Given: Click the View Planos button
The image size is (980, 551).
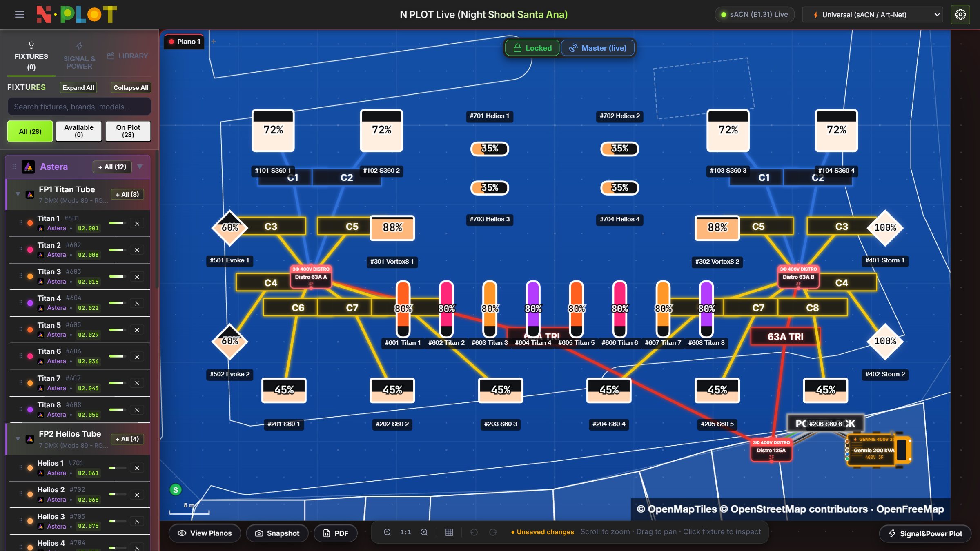Looking at the screenshot, I should click(x=205, y=533).
